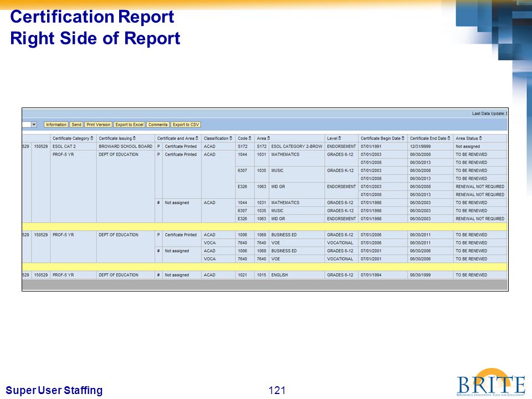
Task: Select the ENGLISH area cell
Action: (x=296, y=275)
